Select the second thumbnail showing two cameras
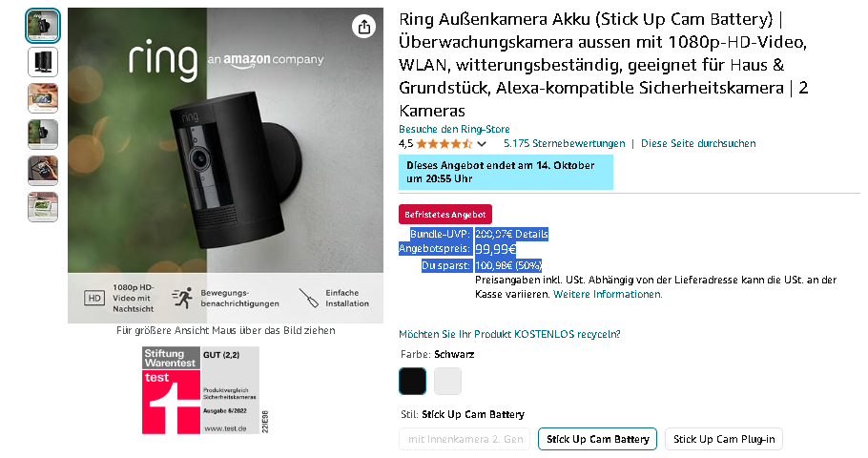Screen dimensions: 868x458 point(43,62)
